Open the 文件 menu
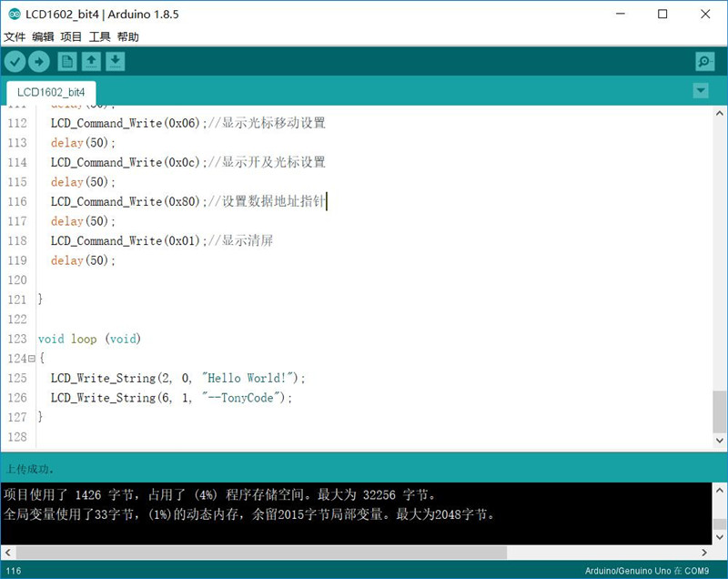 point(15,36)
